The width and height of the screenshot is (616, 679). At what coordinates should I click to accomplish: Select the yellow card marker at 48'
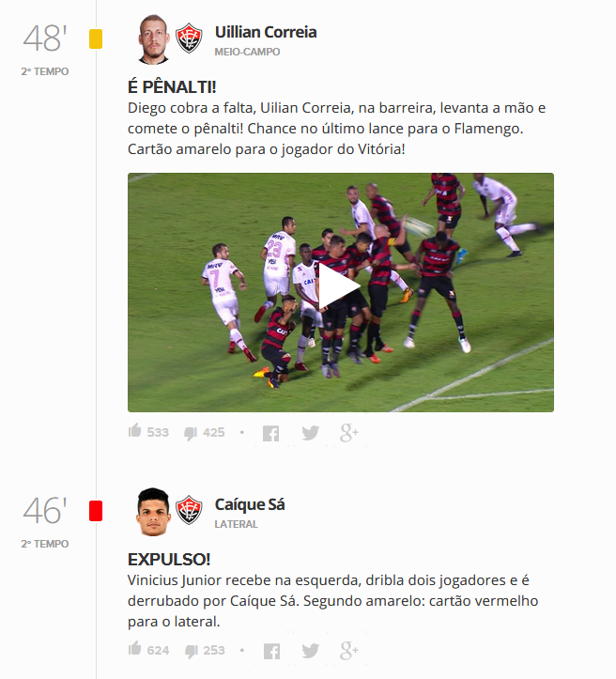[x=96, y=39]
